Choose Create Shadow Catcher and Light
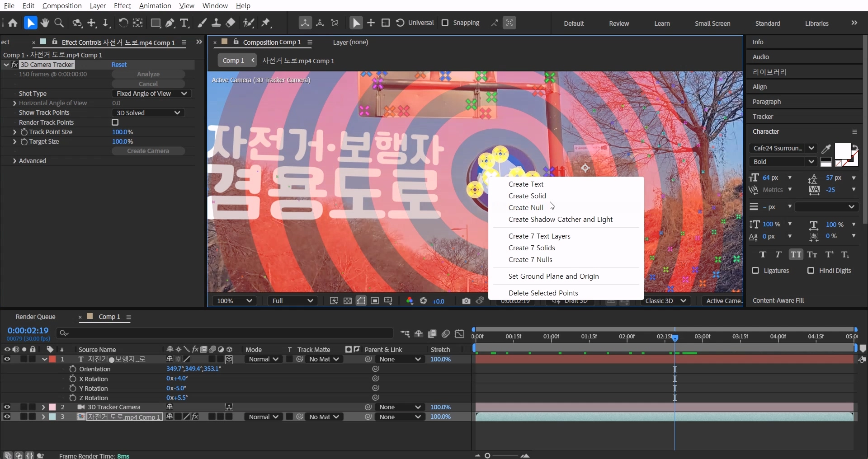Screen dimensions: 868x459 click(561, 220)
